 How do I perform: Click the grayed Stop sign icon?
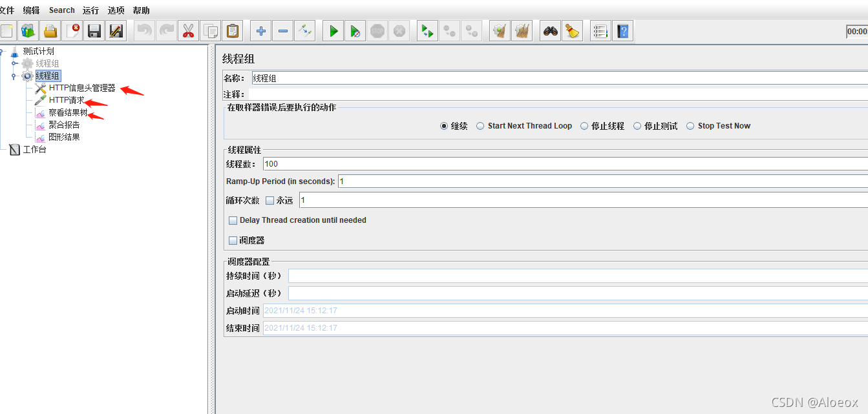click(377, 30)
